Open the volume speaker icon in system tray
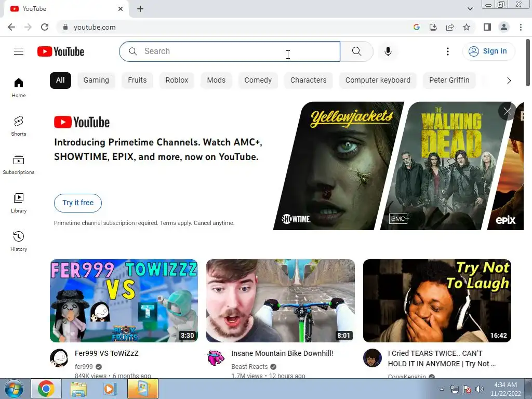The image size is (532, 399). pyautogui.click(x=480, y=390)
